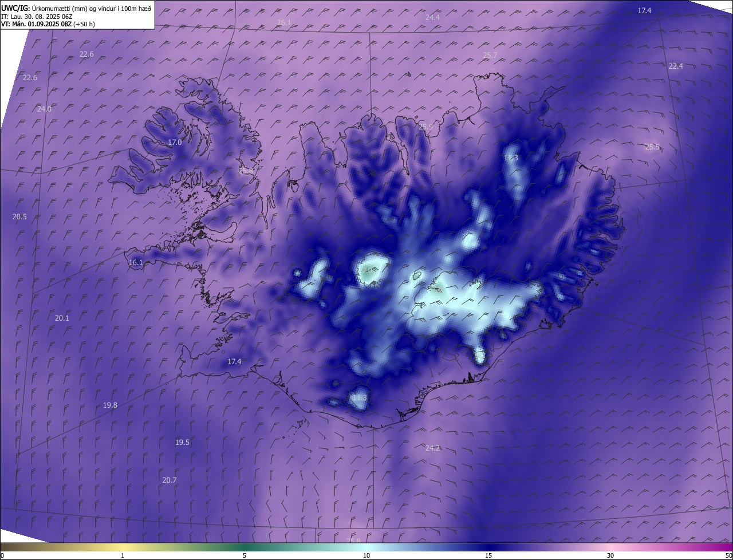Click the value label 24.2

[x=432, y=448]
